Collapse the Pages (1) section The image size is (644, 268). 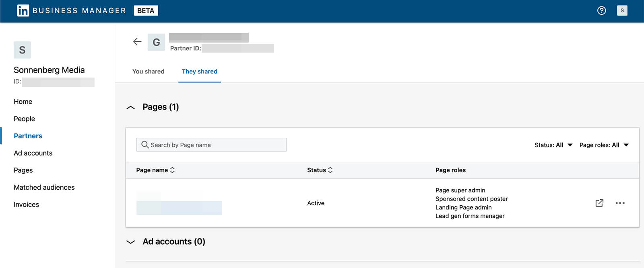(x=130, y=107)
